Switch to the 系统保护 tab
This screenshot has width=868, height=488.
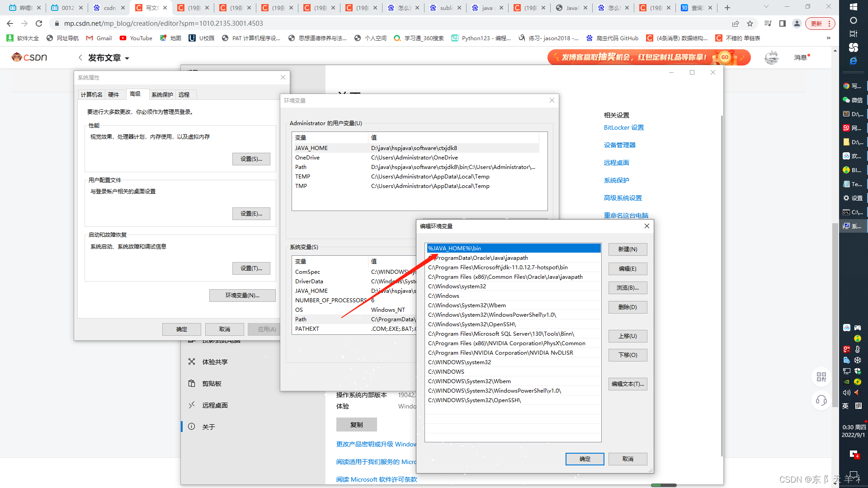pyautogui.click(x=162, y=94)
